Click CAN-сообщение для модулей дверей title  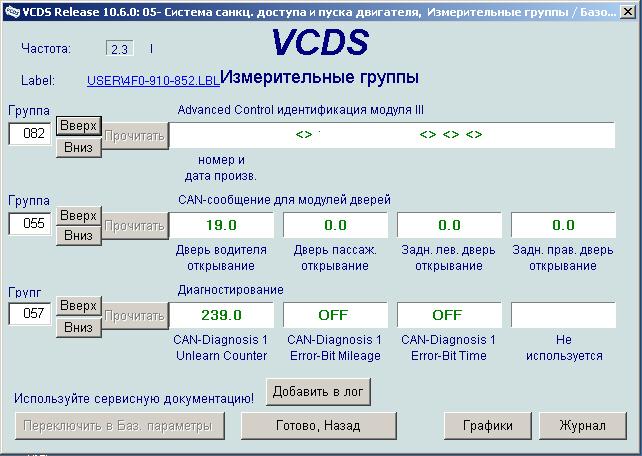click(284, 200)
